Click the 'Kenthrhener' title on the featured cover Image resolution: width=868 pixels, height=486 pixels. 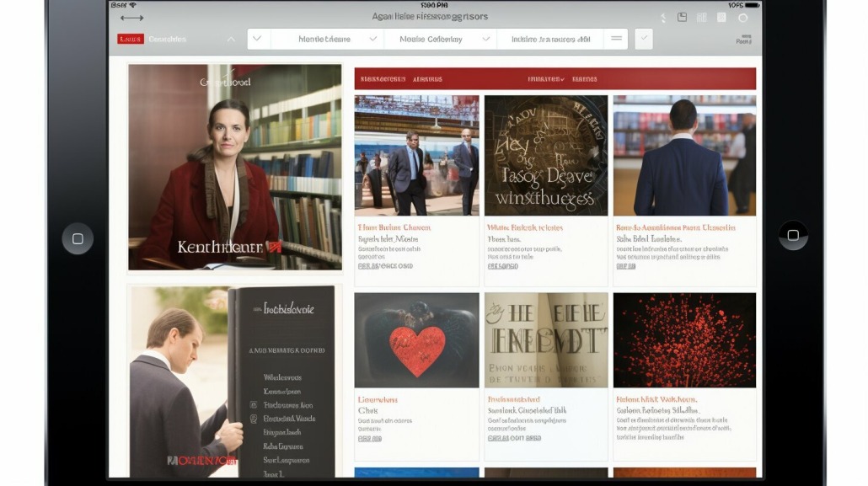coord(220,247)
